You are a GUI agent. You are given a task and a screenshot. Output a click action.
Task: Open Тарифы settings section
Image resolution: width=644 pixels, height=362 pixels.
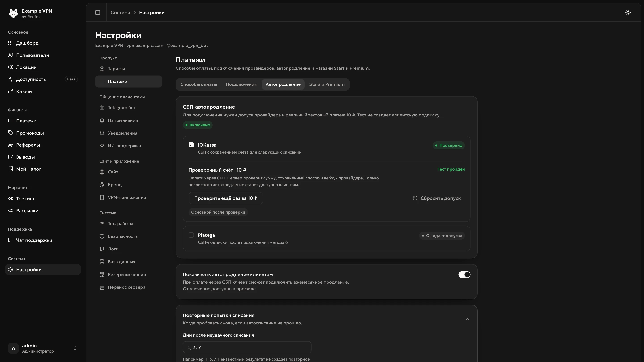[x=129, y=69]
